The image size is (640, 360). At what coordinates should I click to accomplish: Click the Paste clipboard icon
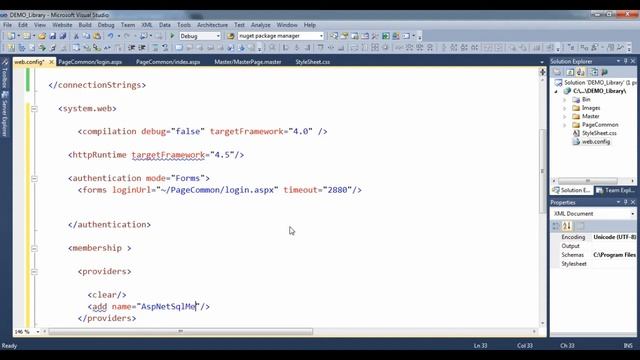click(x=97, y=36)
